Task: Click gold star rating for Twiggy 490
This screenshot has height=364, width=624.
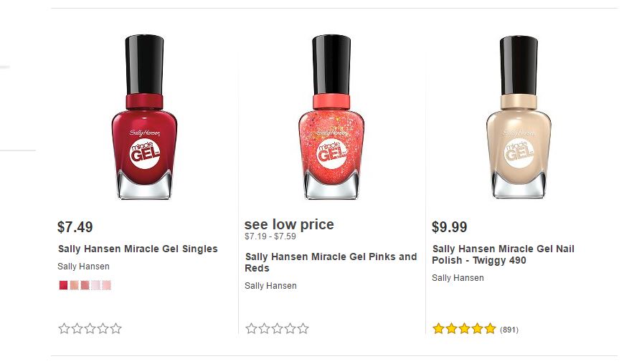Action: (464, 329)
